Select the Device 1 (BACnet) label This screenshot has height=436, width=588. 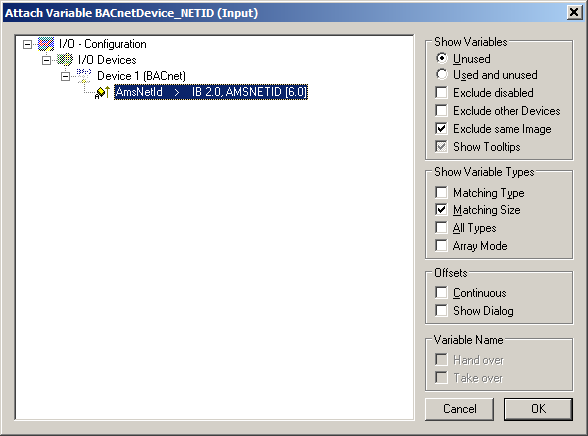click(141, 76)
